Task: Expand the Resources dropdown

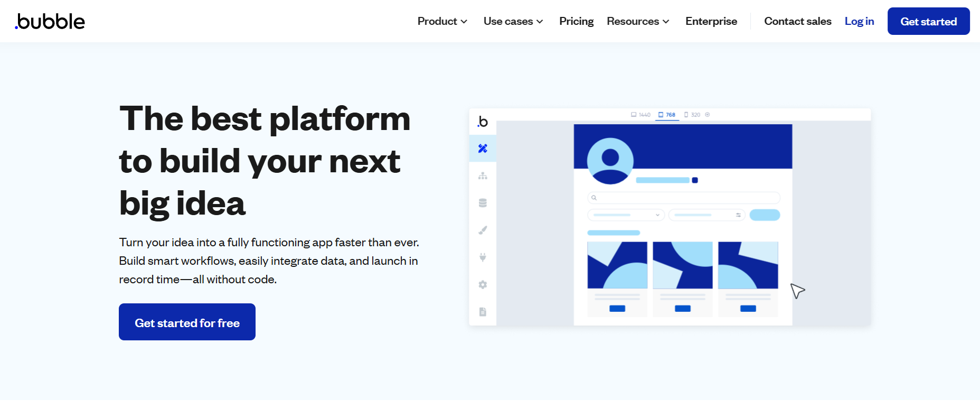Action: [638, 21]
